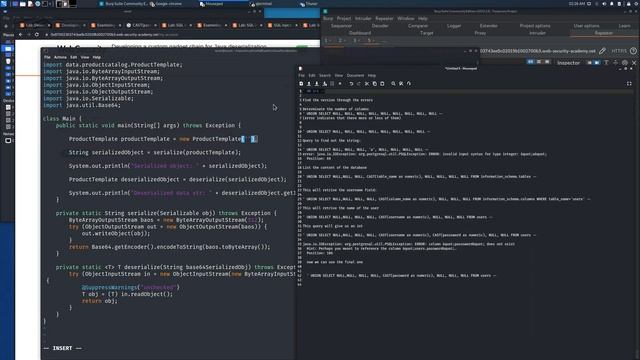This screenshot has width=640, height=360.
Task: Open the Actions menu in the terminal window
Action: (60, 57)
